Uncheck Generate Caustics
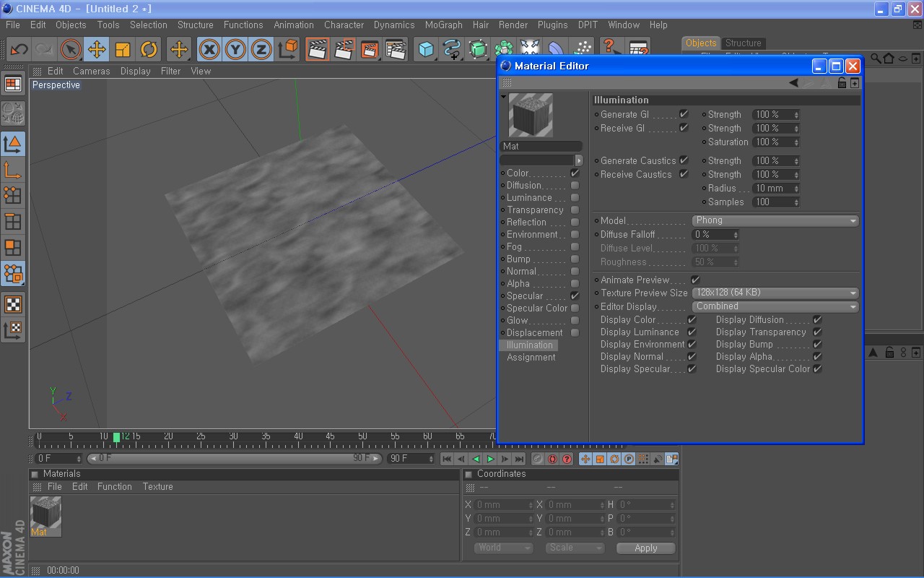Screen dimensions: 924x578 tap(684, 160)
